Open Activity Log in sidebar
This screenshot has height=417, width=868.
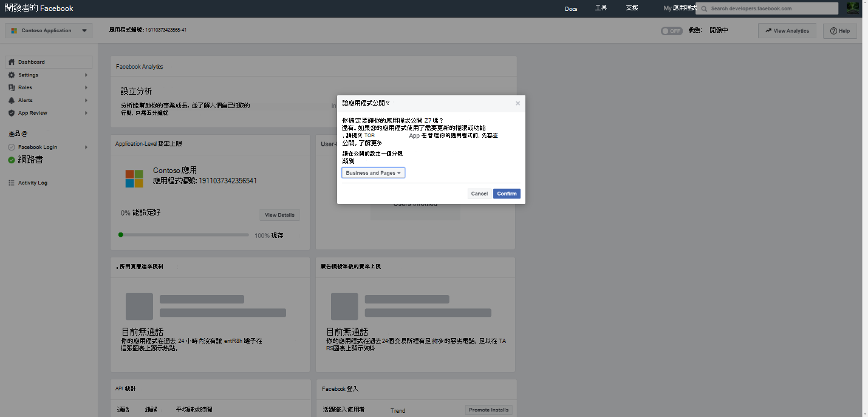point(33,183)
